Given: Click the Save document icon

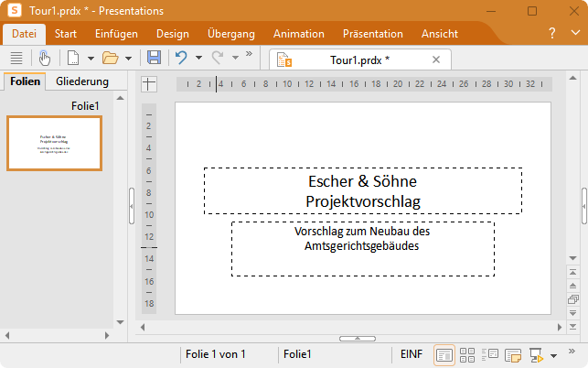Looking at the screenshot, I should 154,59.
